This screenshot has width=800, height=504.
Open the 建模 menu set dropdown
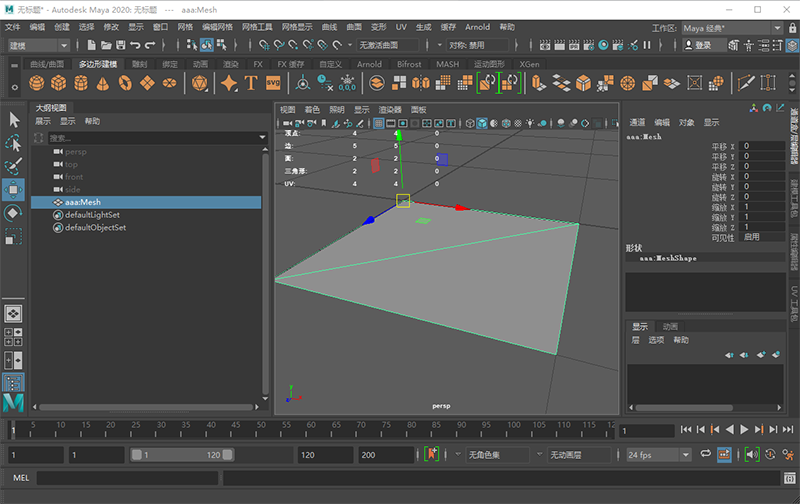[x=38, y=45]
